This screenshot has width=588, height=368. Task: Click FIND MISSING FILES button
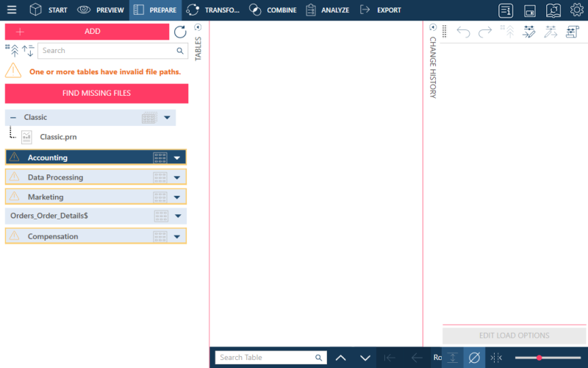pyautogui.click(x=96, y=93)
